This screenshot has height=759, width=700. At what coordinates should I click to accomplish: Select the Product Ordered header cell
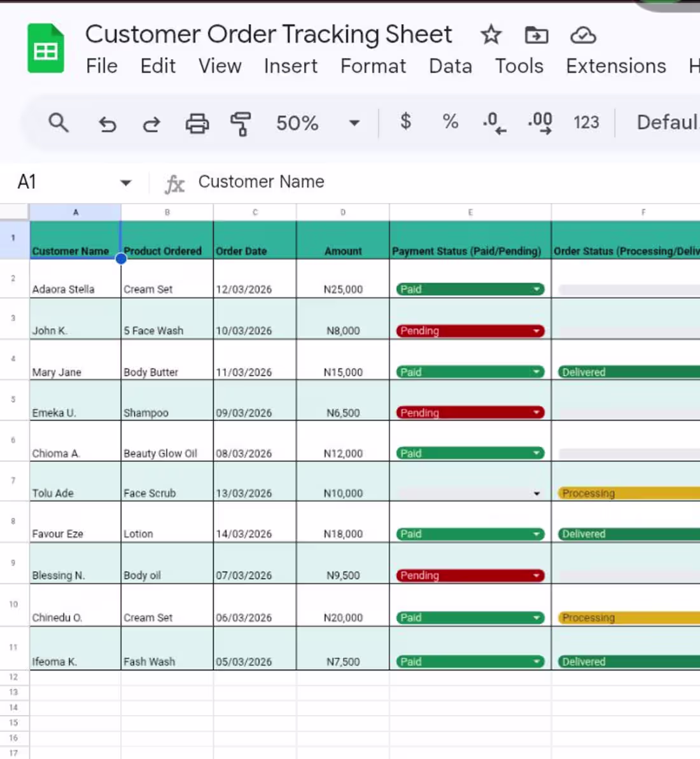pyautogui.click(x=167, y=240)
